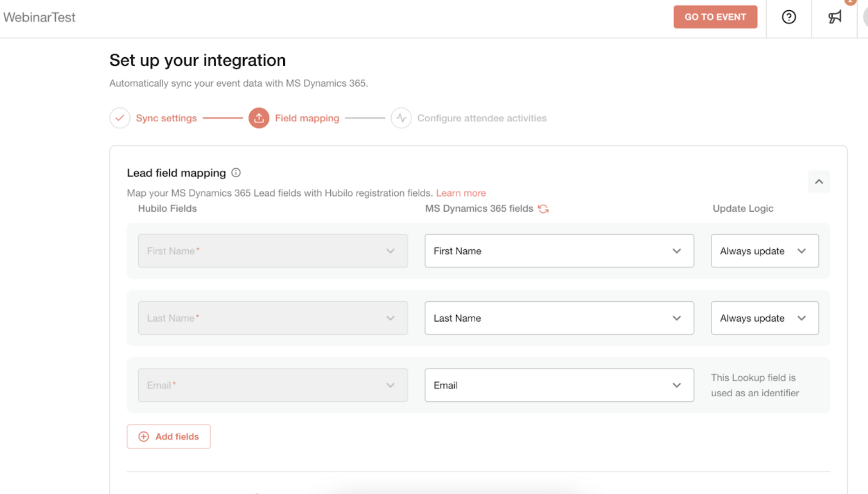Open the Hubilo Email dropdown
Image resolution: width=868 pixels, height=494 pixels.
pos(273,385)
